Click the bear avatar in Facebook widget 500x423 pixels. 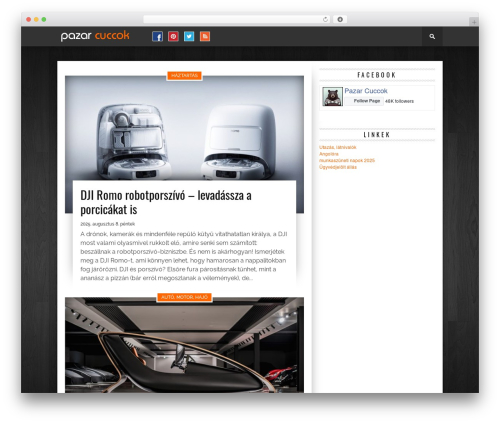[332, 97]
